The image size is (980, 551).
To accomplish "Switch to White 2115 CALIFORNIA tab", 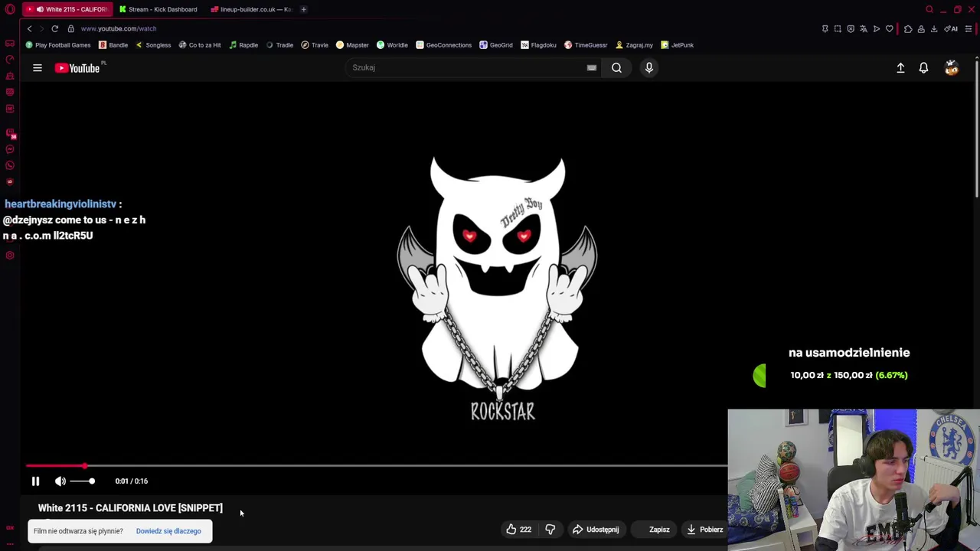I will (67, 9).
